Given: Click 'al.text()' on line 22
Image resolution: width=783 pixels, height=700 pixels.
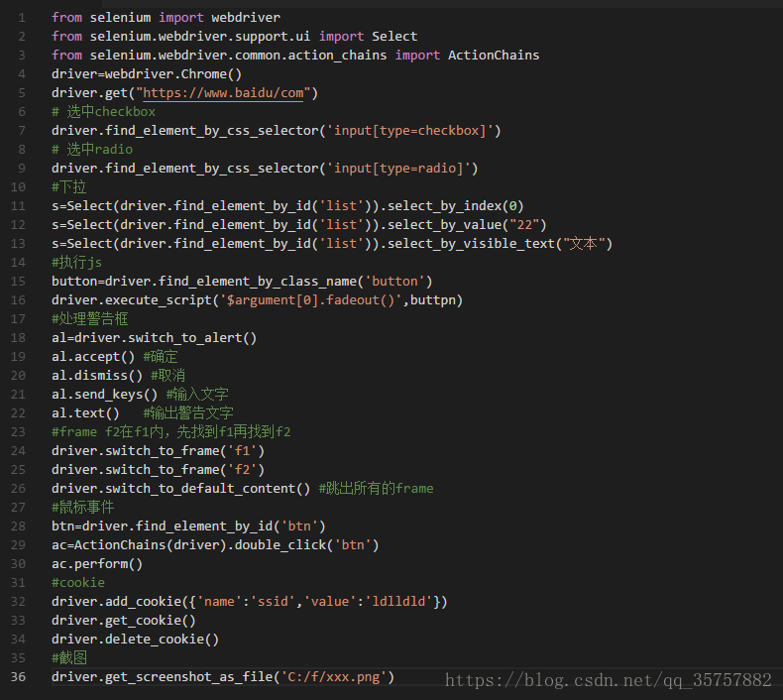Looking at the screenshot, I should tap(86, 413).
